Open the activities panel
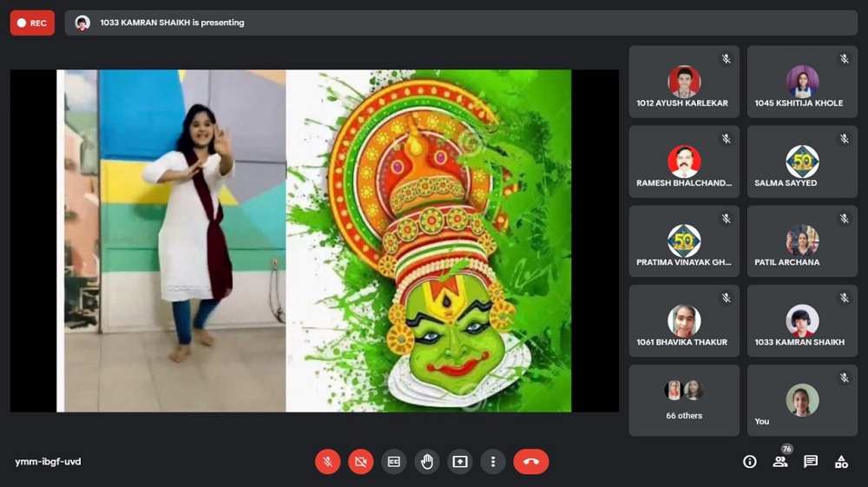 tap(841, 462)
